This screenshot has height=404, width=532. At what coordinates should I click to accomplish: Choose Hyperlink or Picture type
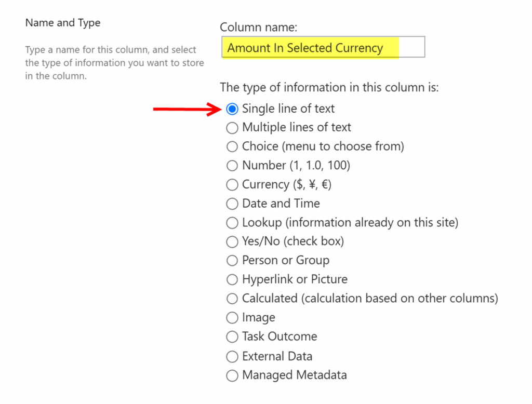(x=232, y=279)
